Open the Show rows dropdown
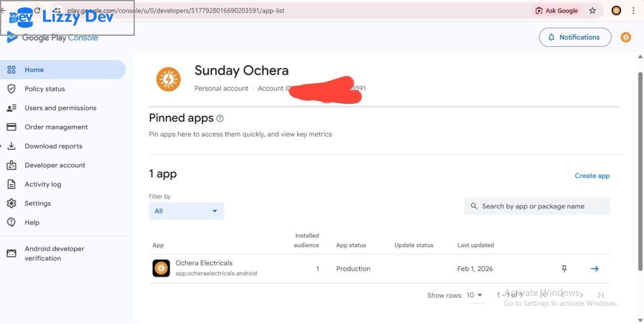Image resolution: width=644 pixels, height=324 pixels. [x=474, y=295]
